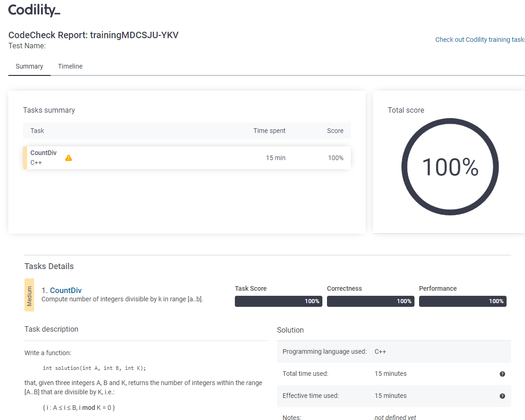Click the Effective time used 15 minutes value
The image size is (525, 420).
point(391,396)
